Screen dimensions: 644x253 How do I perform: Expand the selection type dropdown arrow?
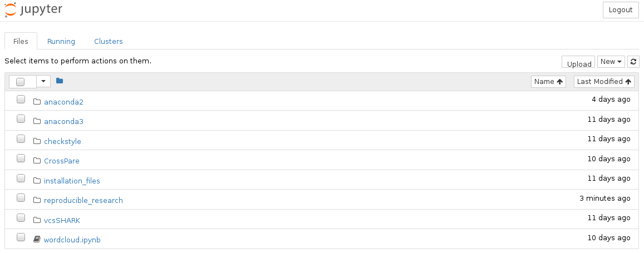click(43, 81)
